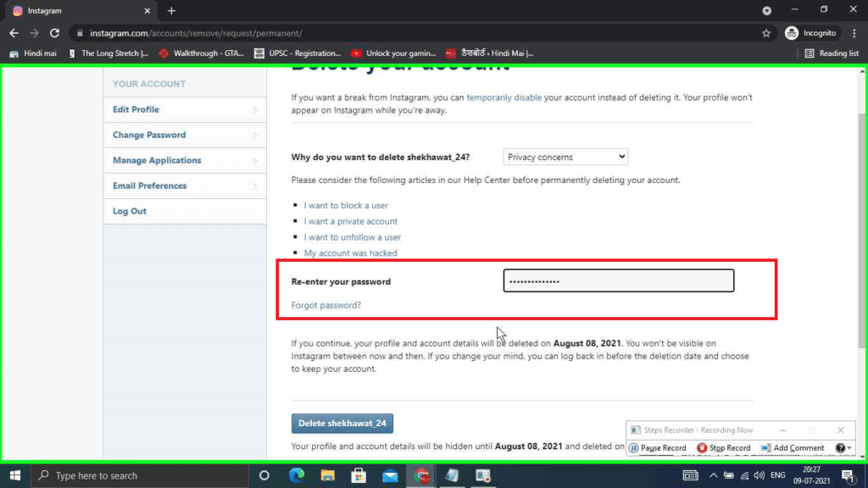Change the ENG input language
The height and width of the screenshot is (488, 868).
(778, 475)
